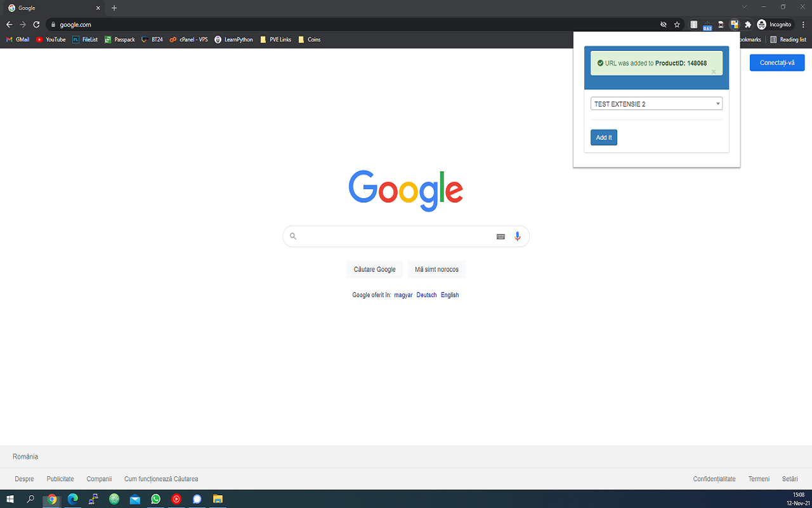Expand the PVE Links bookmark folder
Image resolution: width=812 pixels, height=508 pixels.
coord(275,39)
